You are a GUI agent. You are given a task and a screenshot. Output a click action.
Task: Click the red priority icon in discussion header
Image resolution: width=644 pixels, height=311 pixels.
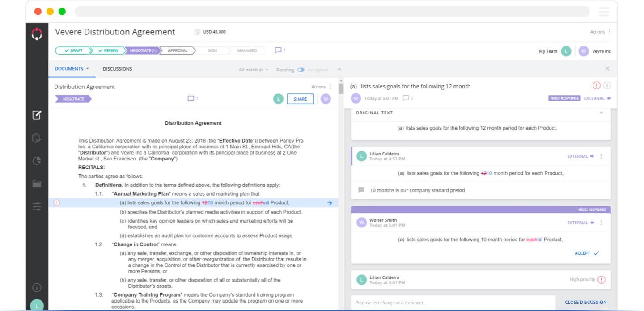(x=597, y=85)
